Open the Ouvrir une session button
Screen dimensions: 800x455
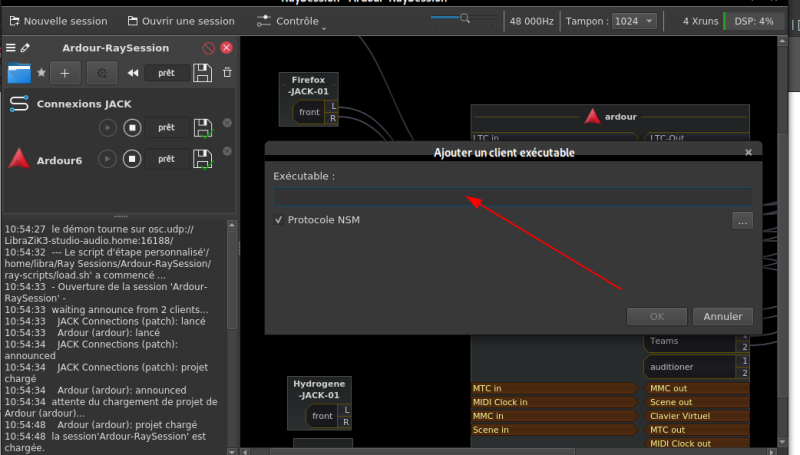181,21
